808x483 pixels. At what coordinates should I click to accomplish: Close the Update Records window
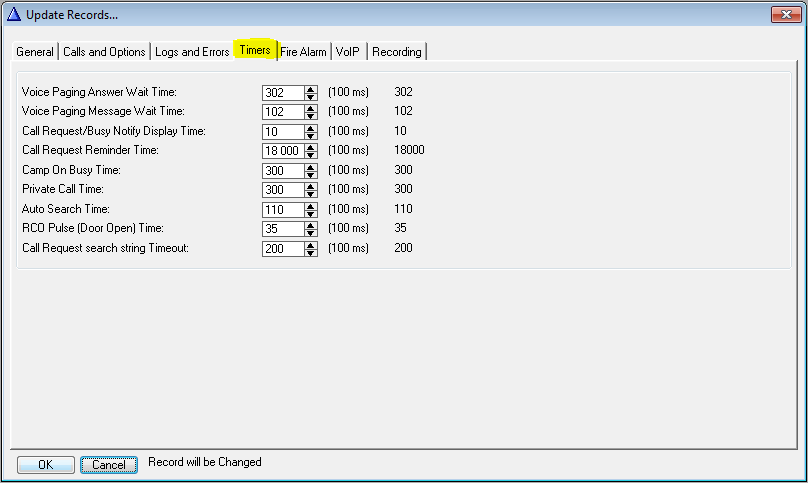point(786,14)
